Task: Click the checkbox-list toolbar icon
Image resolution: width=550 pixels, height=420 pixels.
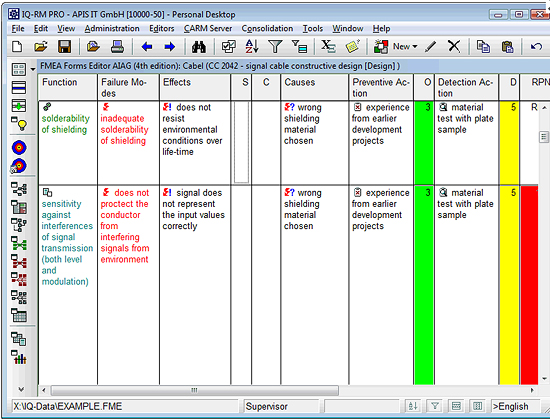Action: click(x=228, y=46)
